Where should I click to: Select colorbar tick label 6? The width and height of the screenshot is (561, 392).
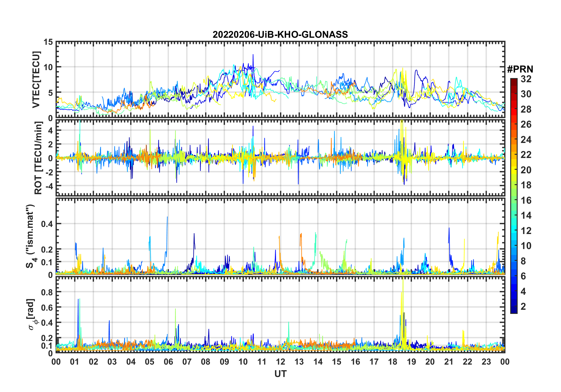pos(523,276)
